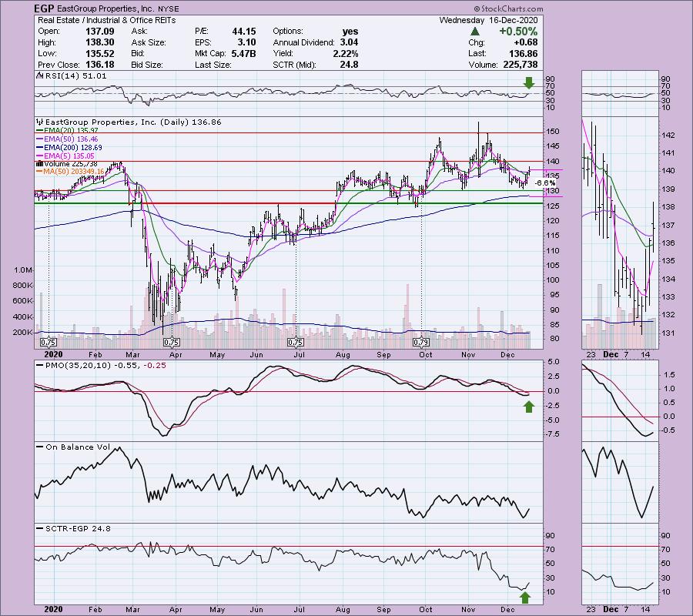Screen dimensions: 693x616
Task: Click the SCTR-EGP 24.8 panel label
Action: (78, 528)
